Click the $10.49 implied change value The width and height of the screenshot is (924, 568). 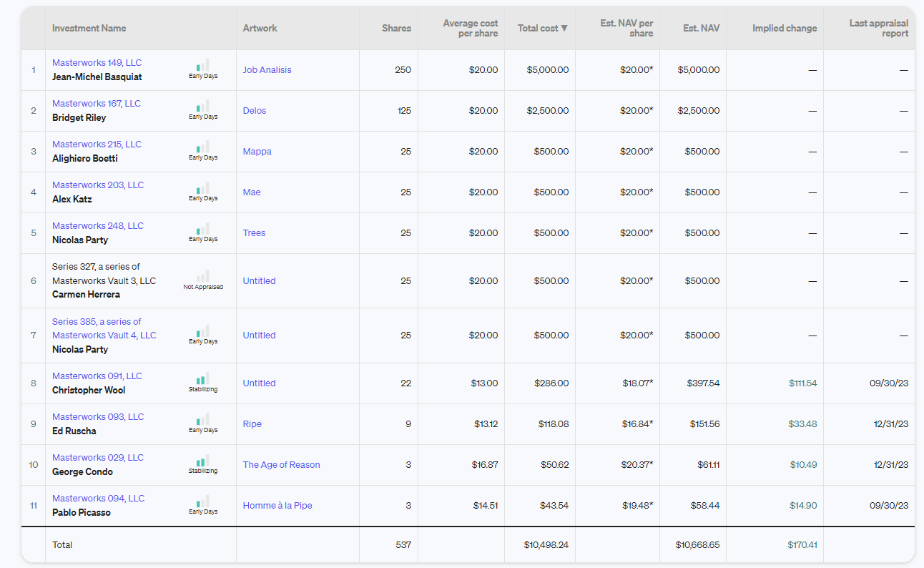(x=804, y=464)
